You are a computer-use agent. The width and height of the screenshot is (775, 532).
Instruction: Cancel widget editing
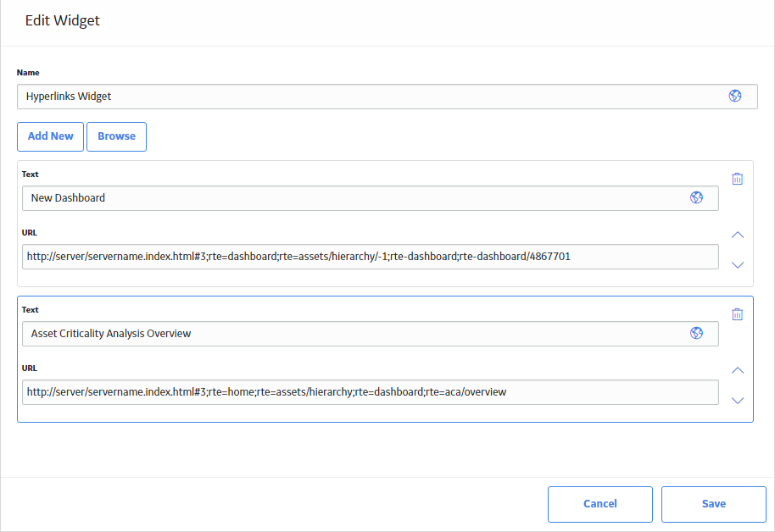point(600,504)
